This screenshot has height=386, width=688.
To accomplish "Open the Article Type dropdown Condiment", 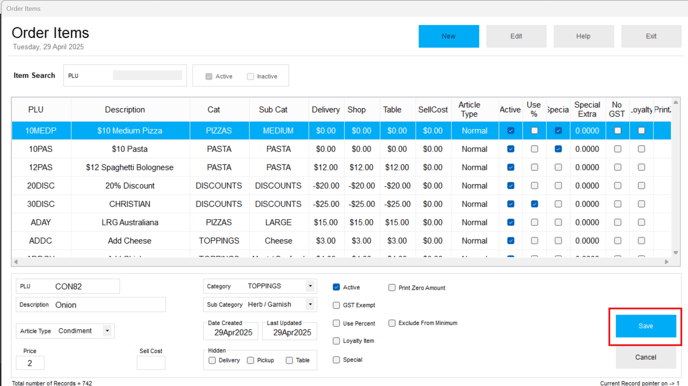I will (107, 330).
